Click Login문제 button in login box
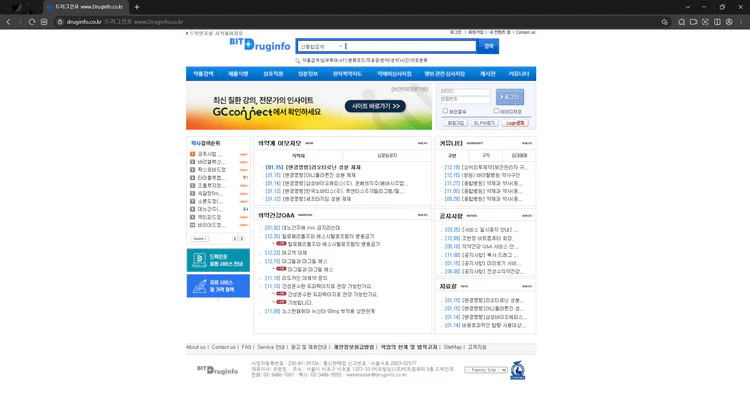This screenshot has width=750, height=403. point(515,123)
